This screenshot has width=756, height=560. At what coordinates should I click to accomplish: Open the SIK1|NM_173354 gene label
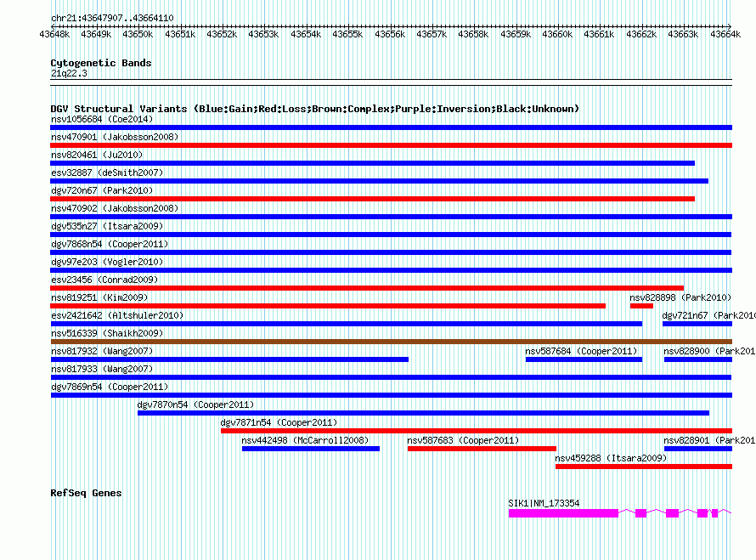[x=544, y=503]
